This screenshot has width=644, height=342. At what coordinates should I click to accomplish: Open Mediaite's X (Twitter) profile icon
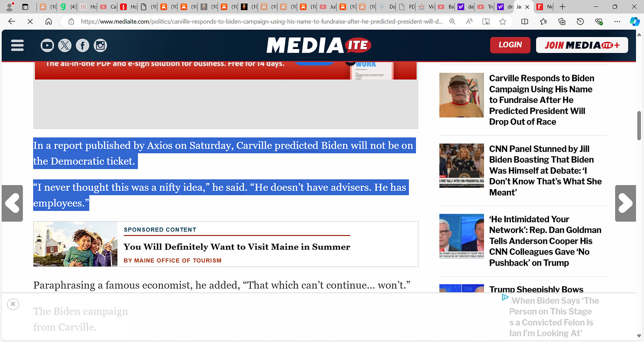65,45
